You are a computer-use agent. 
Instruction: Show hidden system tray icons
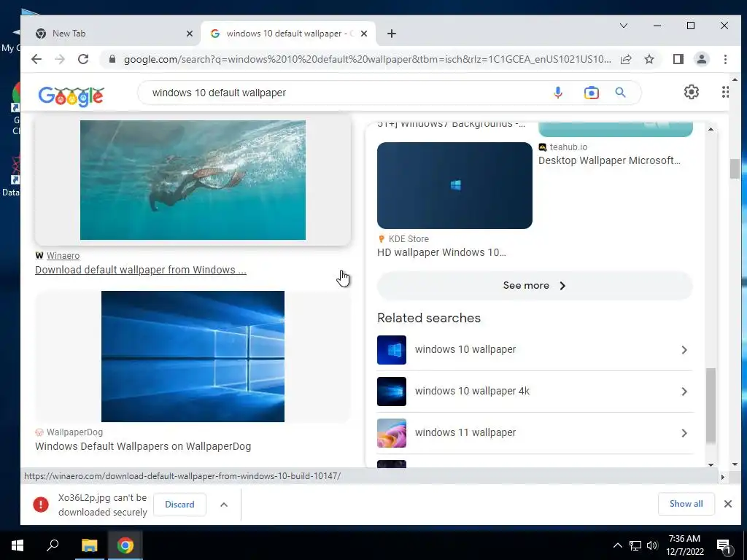point(617,545)
